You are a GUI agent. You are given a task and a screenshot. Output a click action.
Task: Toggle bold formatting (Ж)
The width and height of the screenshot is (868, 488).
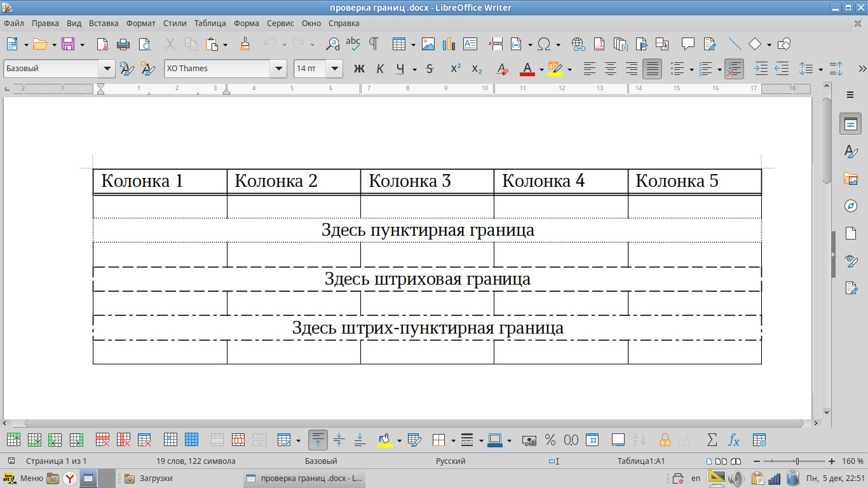(x=359, y=69)
